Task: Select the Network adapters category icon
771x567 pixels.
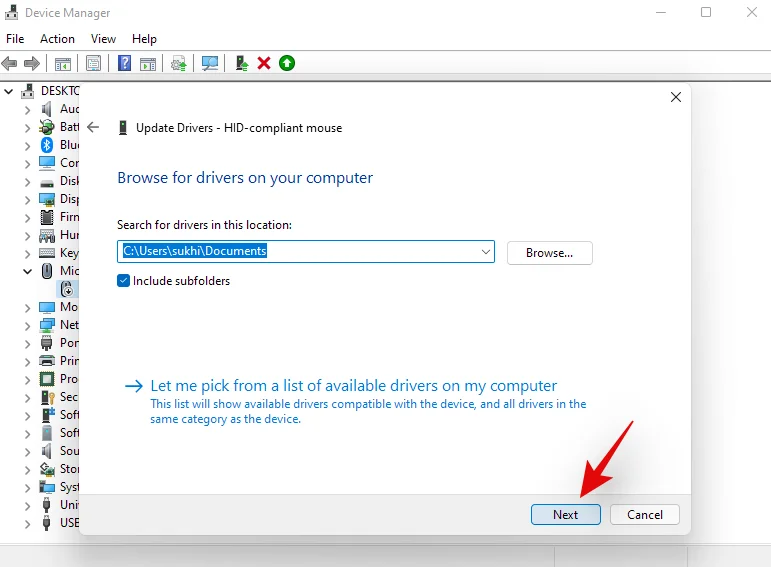Action: pos(47,325)
